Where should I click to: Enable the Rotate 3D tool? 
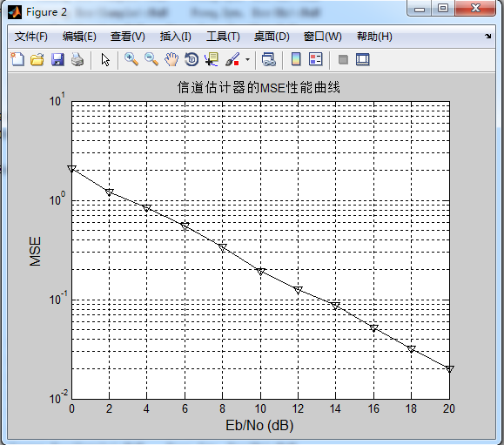click(x=192, y=59)
